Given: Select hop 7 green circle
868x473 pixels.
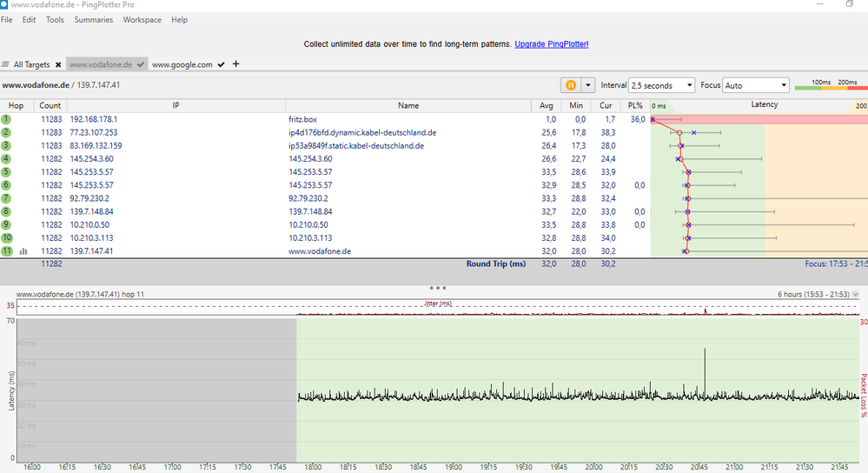Looking at the screenshot, I should (6, 198).
